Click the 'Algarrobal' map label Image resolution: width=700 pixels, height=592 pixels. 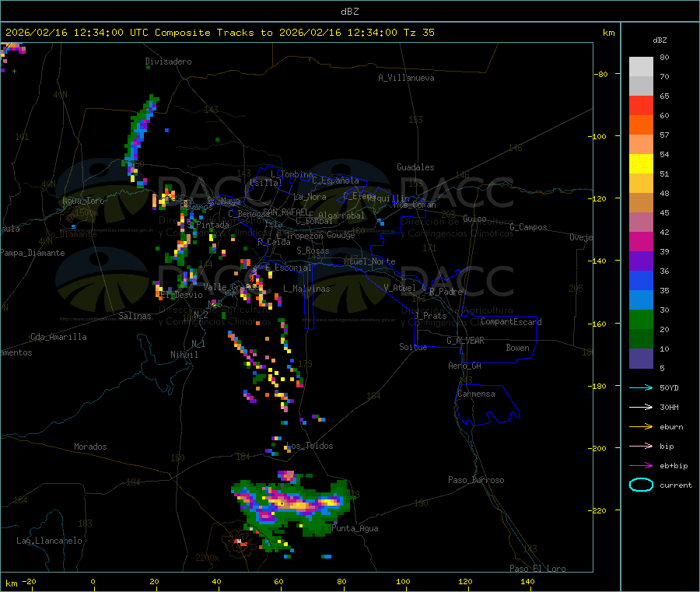pos(341,215)
